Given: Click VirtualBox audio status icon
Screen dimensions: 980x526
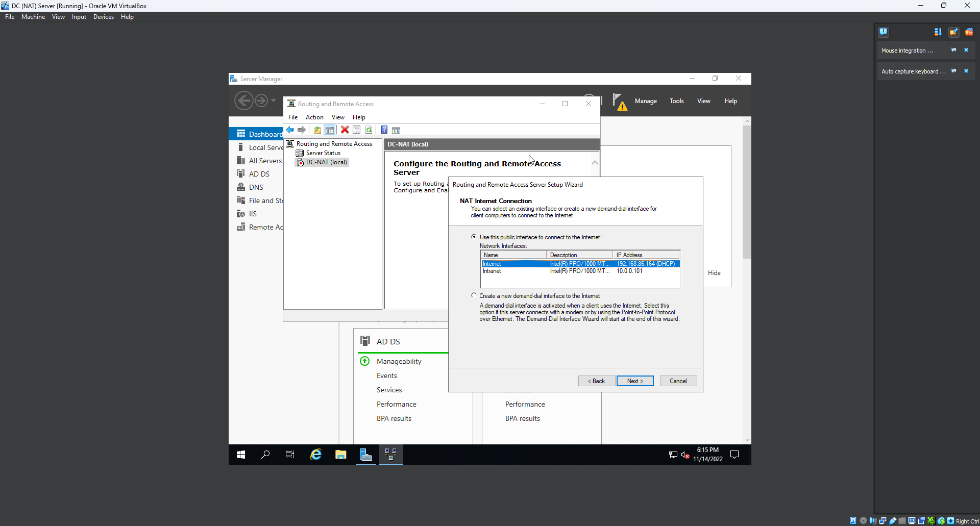Looking at the screenshot, I should click(873, 521).
